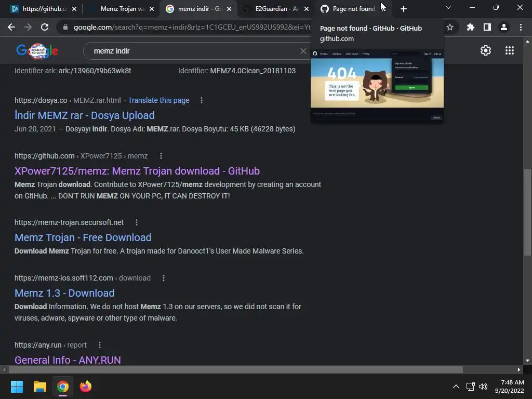
Task: Click the Google logo
Action: click(37, 51)
